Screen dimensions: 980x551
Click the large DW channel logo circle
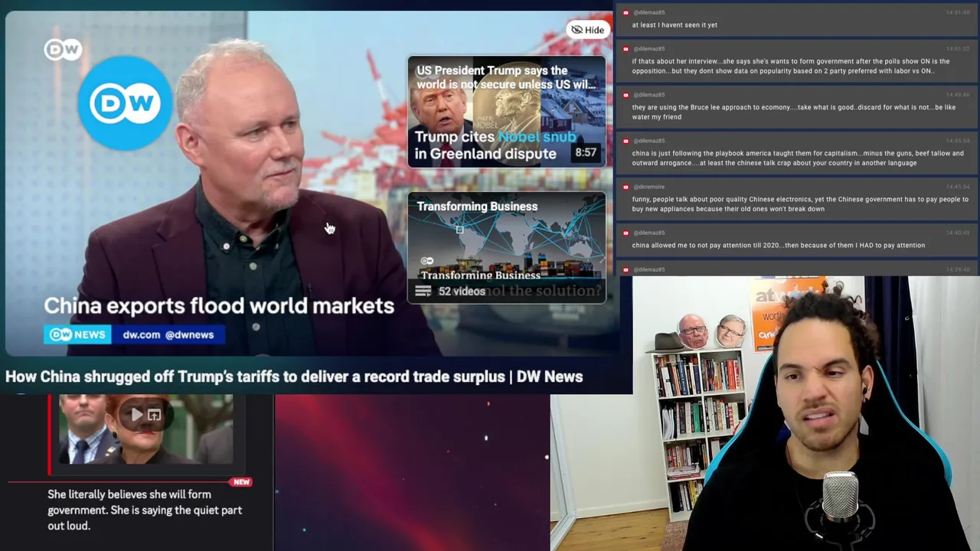click(125, 103)
